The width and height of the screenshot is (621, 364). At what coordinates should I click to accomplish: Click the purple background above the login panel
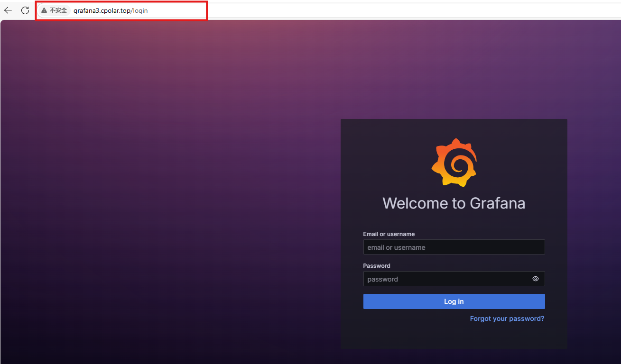pyautogui.click(x=454, y=71)
